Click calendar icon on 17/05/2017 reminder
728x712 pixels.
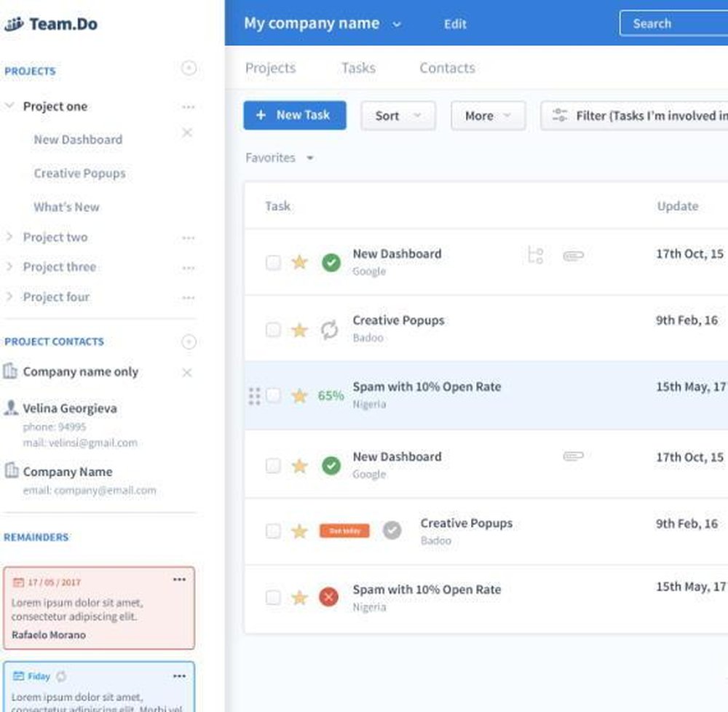coord(18,582)
